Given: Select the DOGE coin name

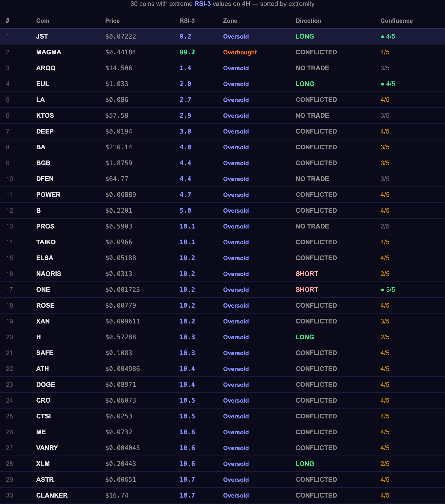Looking at the screenshot, I should [x=46, y=385].
